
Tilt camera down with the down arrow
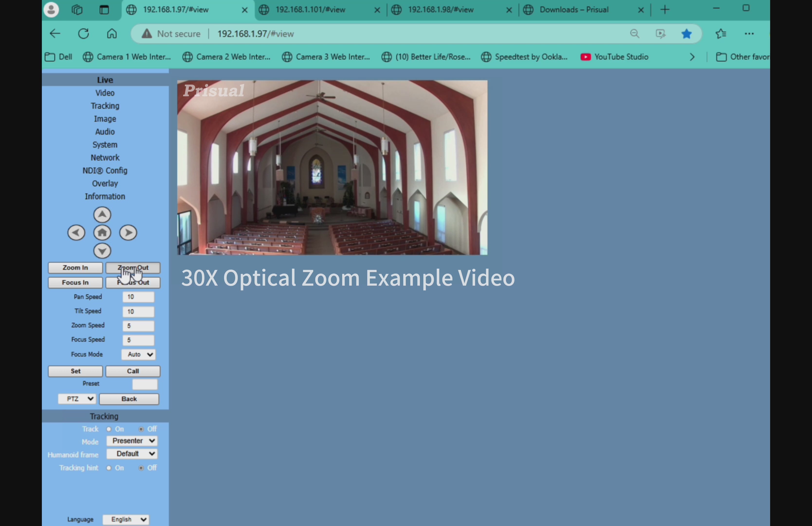pos(102,251)
